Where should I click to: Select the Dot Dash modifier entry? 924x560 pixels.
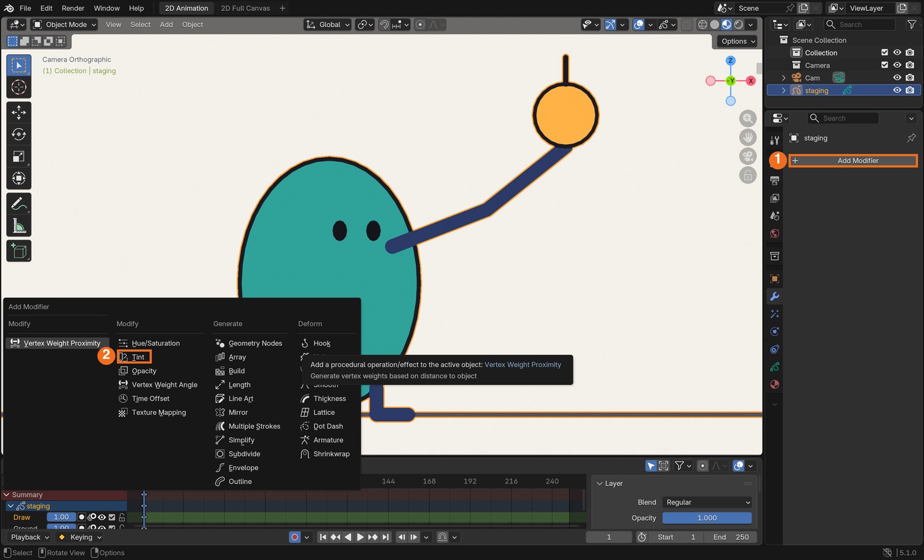pyautogui.click(x=322, y=426)
